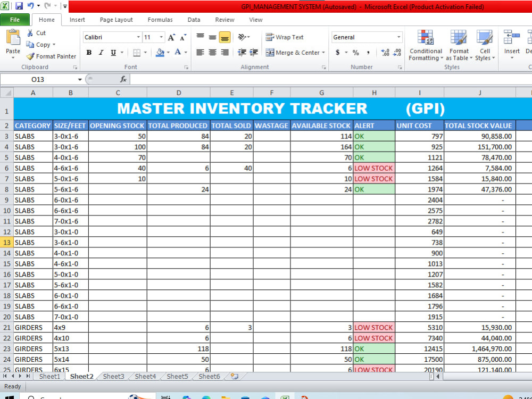Click the Paste clipboard icon

[13, 37]
